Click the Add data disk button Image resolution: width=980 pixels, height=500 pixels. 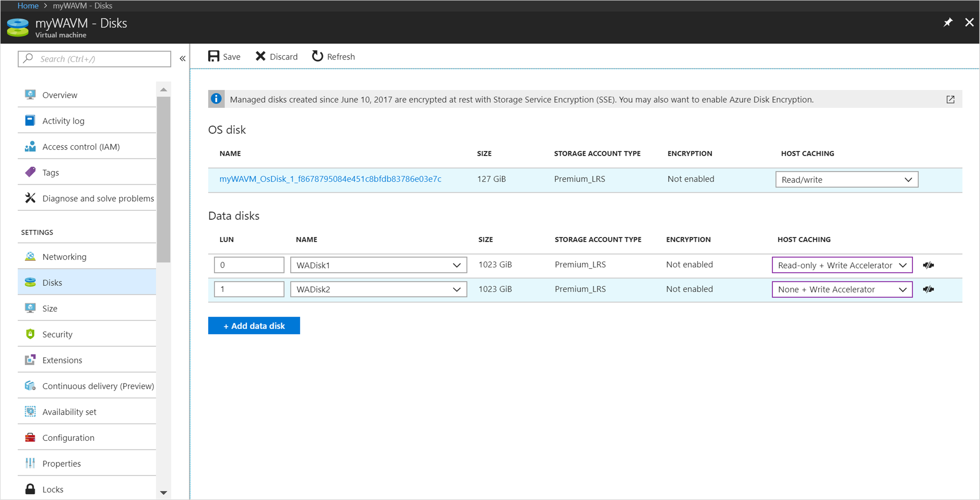[x=255, y=325]
